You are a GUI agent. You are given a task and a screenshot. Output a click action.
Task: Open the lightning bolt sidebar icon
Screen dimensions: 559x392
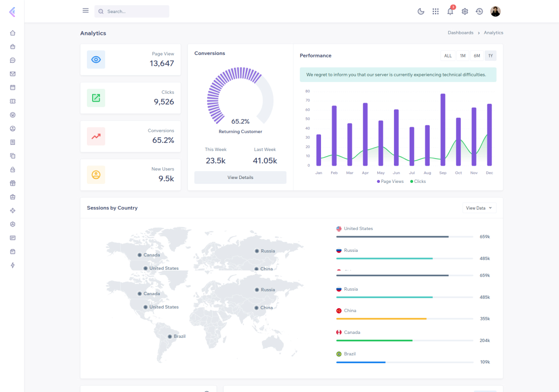coord(13,265)
